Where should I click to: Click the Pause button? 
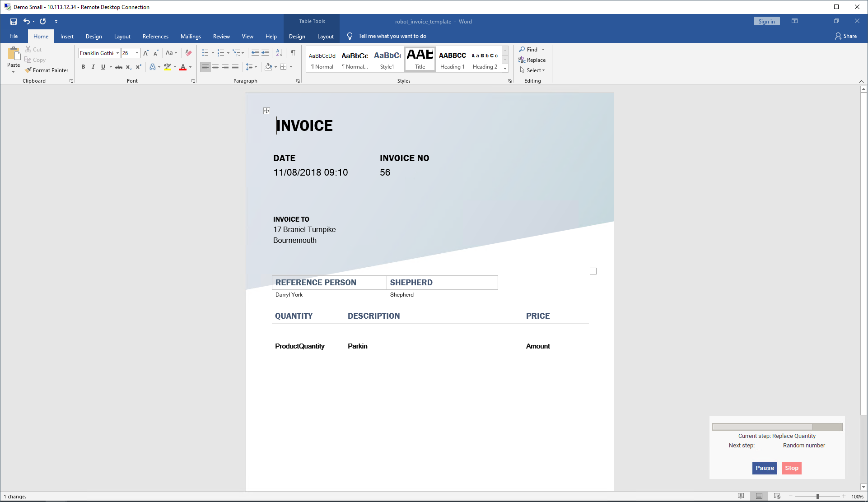(x=764, y=468)
